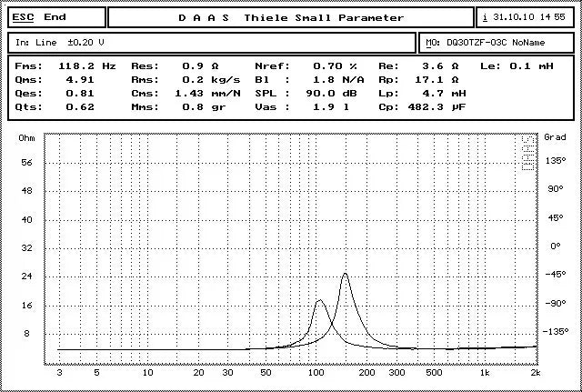Click the shorter impedance peak near 100 Hz
Image resolution: width=582 pixels, height=392 pixels.
(x=318, y=301)
